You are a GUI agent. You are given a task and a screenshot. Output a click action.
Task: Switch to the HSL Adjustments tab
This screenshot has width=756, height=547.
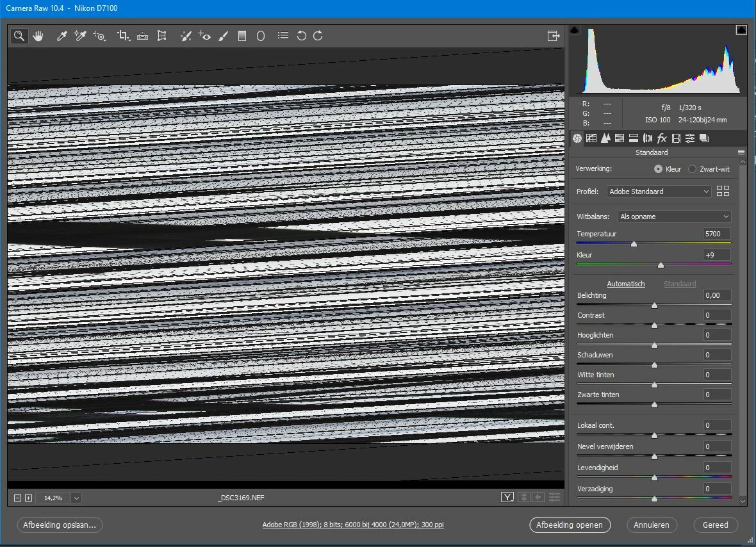coord(620,139)
